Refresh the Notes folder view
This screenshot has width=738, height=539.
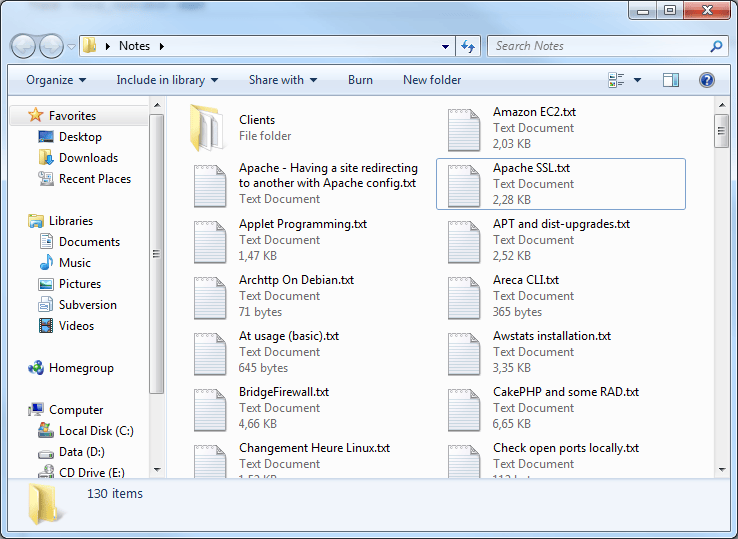coord(468,46)
